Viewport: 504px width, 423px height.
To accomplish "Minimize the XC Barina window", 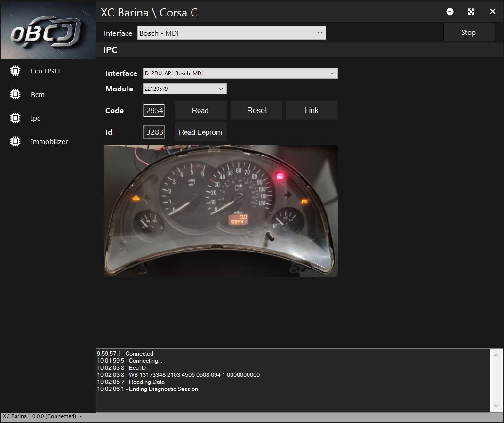I will pyautogui.click(x=450, y=12).
